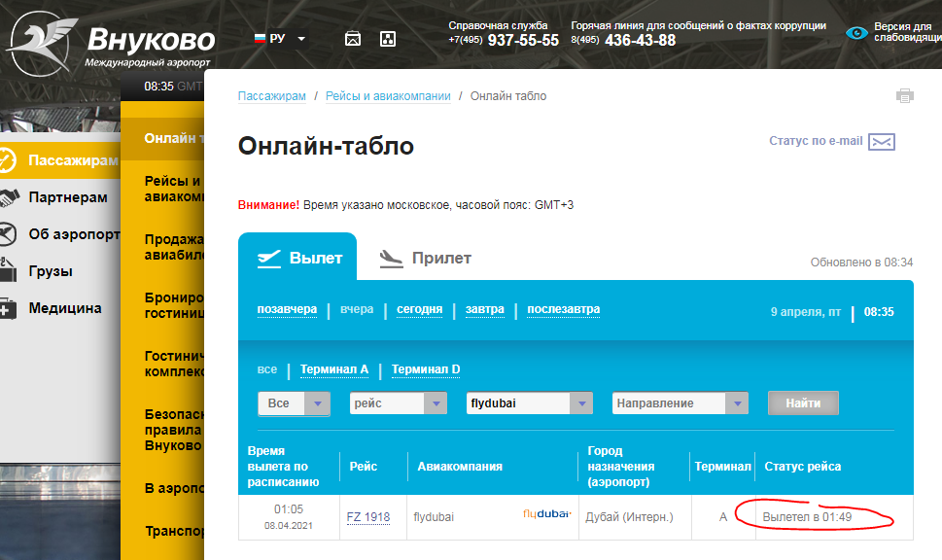This screenshot has width=942, height=560.
Task: Open the Все time dropdown
Action: click(x=295, y=403)
